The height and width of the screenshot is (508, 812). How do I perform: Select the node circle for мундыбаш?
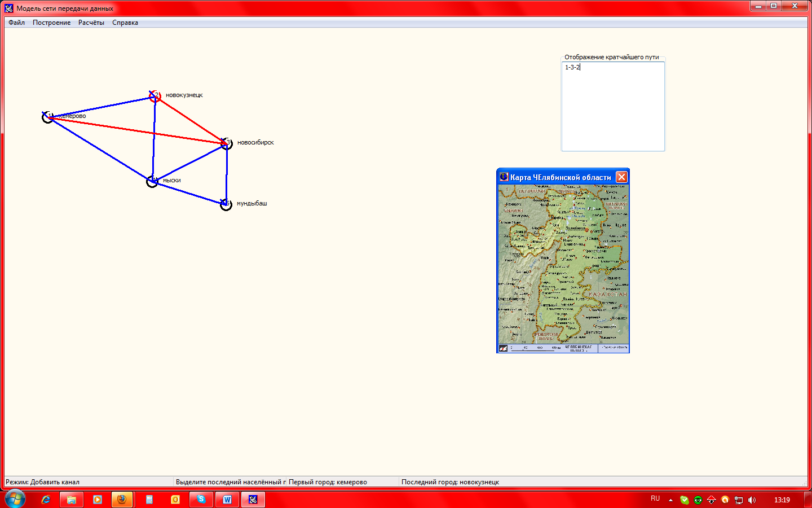click(x=226, y=204)
